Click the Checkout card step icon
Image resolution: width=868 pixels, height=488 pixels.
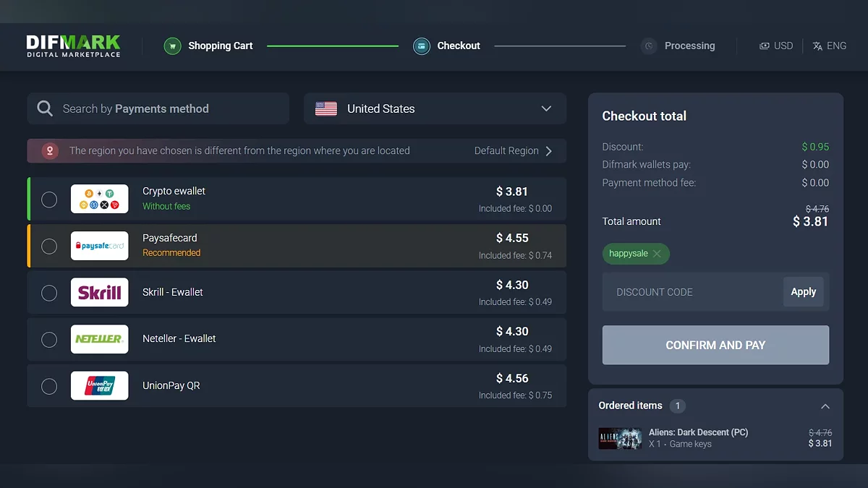click(x=421, y=46)
